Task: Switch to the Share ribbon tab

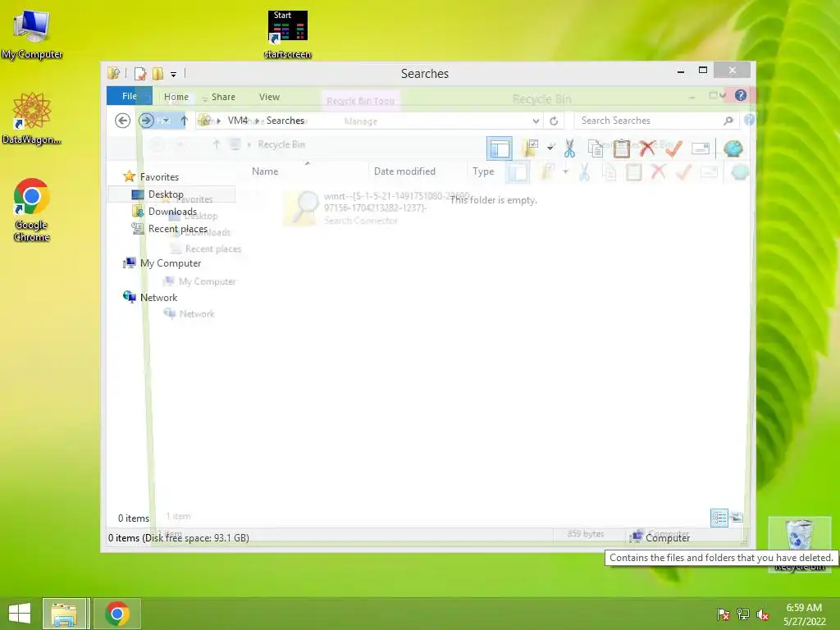Action: tap(223, 97)
